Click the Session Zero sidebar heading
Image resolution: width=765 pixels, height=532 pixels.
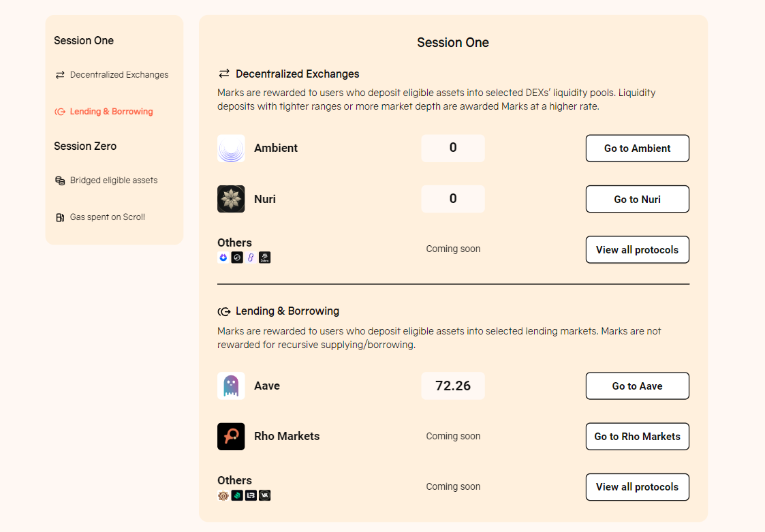pyautogui.click(x=85, y=146)
